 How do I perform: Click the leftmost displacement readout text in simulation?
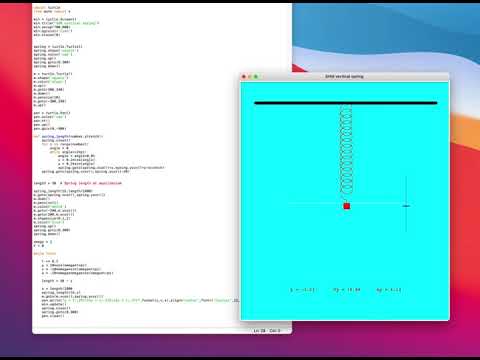coord(303,290)
